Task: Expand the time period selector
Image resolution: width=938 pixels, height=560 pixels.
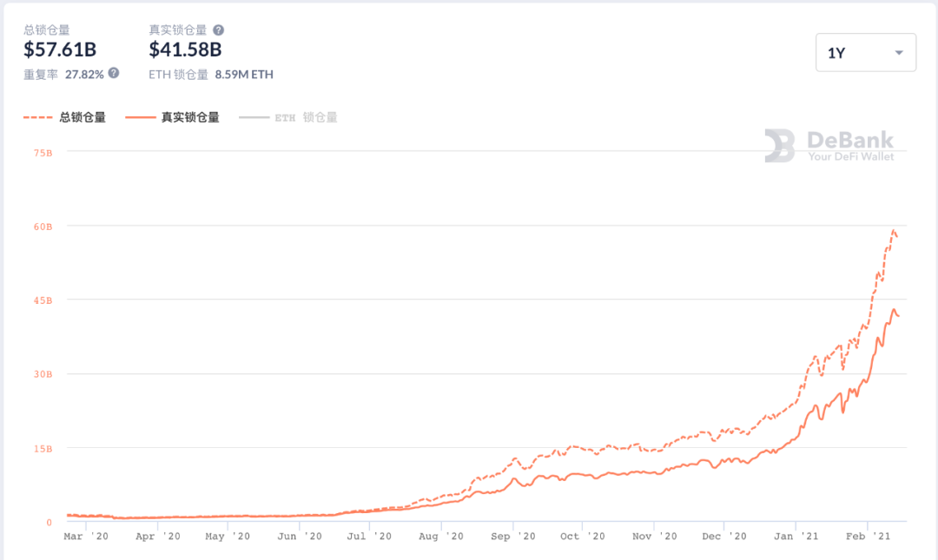Action: coord(865,52)
